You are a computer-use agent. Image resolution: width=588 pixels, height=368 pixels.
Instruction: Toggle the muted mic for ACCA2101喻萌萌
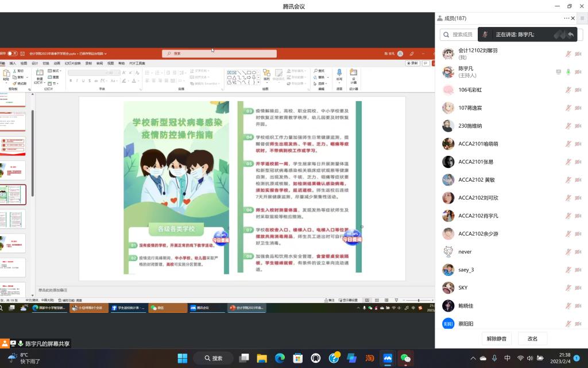pyautogui.click(x=568, y=144)
